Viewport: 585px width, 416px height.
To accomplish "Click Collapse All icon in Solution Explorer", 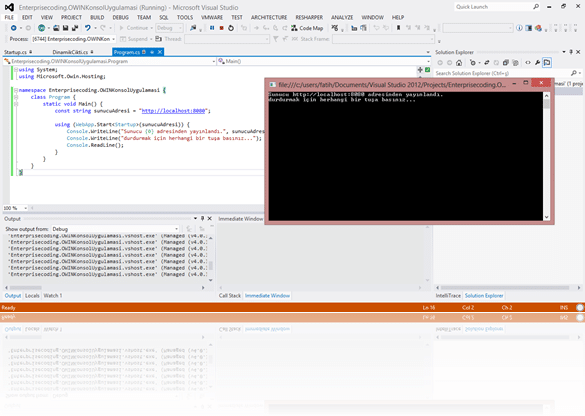I will point(506,63).
